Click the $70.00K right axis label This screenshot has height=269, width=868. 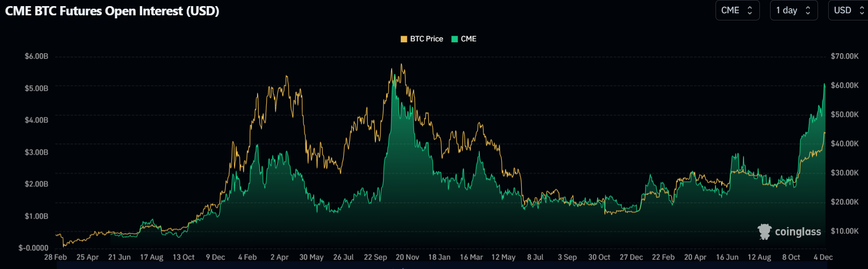(x=845, y=56)
